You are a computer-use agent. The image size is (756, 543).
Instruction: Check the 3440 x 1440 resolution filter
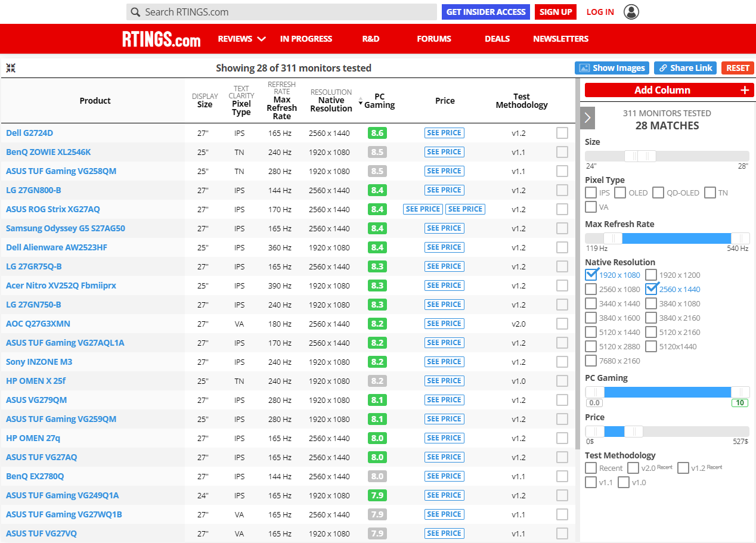click(x=591, y=303)
